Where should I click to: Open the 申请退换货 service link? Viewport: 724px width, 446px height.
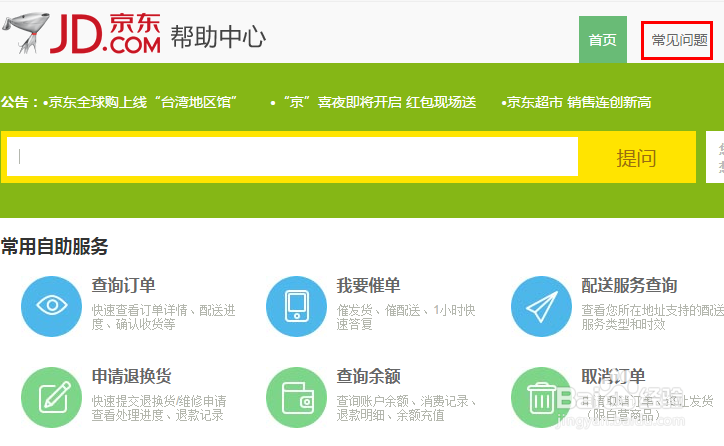132,376
